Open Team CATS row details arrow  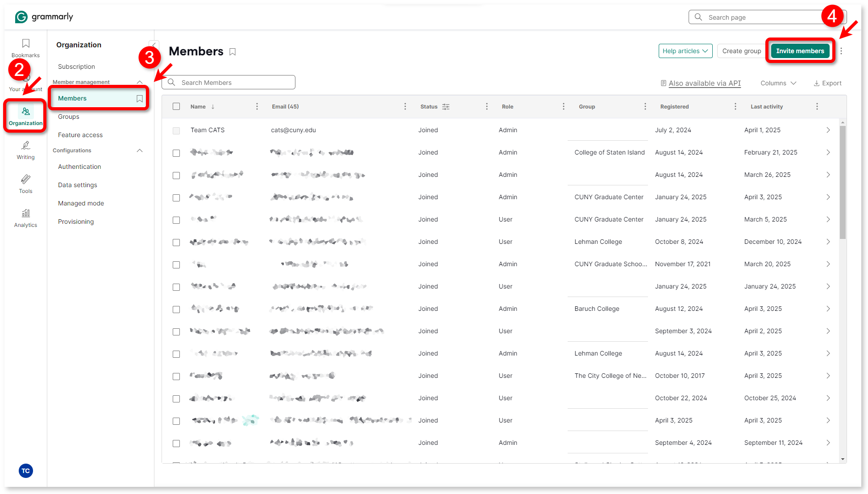[828, 130]
